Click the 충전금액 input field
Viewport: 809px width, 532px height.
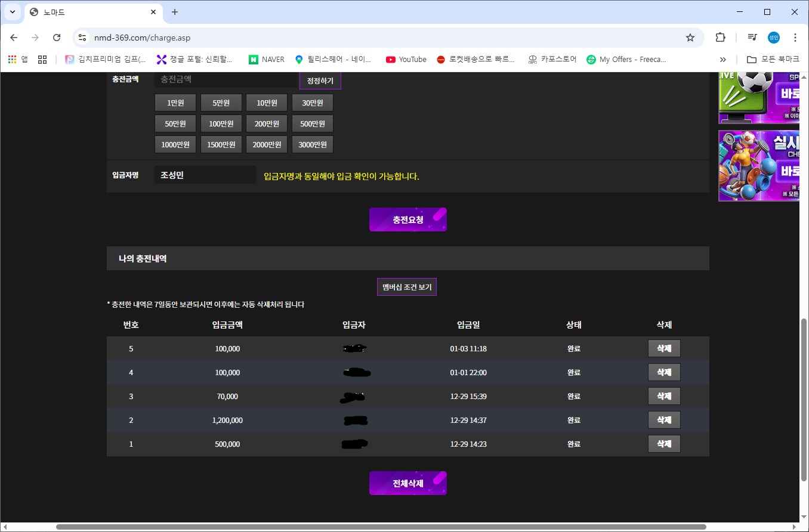[227, 79]
